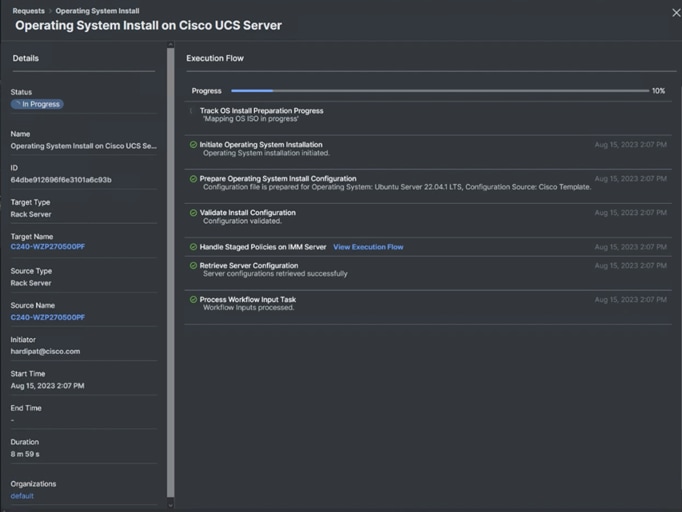
Task: Click Duration value 8 m 59 s
Action: coord(25,454)
